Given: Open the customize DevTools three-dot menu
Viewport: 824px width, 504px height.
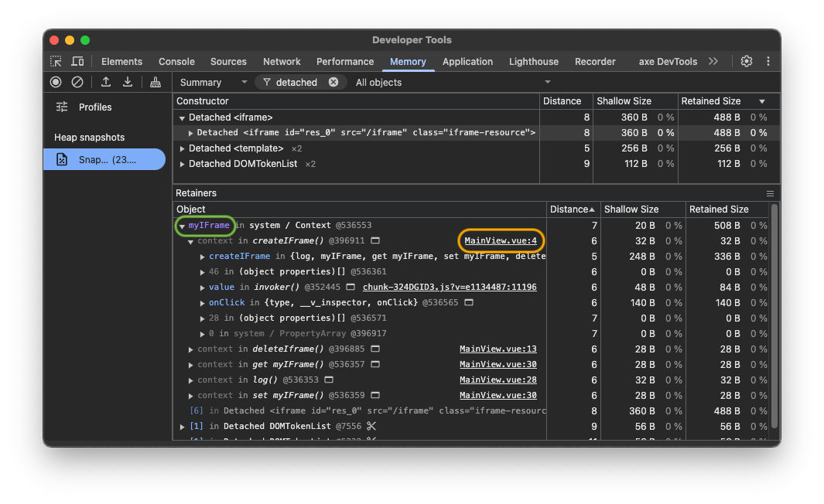Looking at the screenshot, I should pos(768,61).
